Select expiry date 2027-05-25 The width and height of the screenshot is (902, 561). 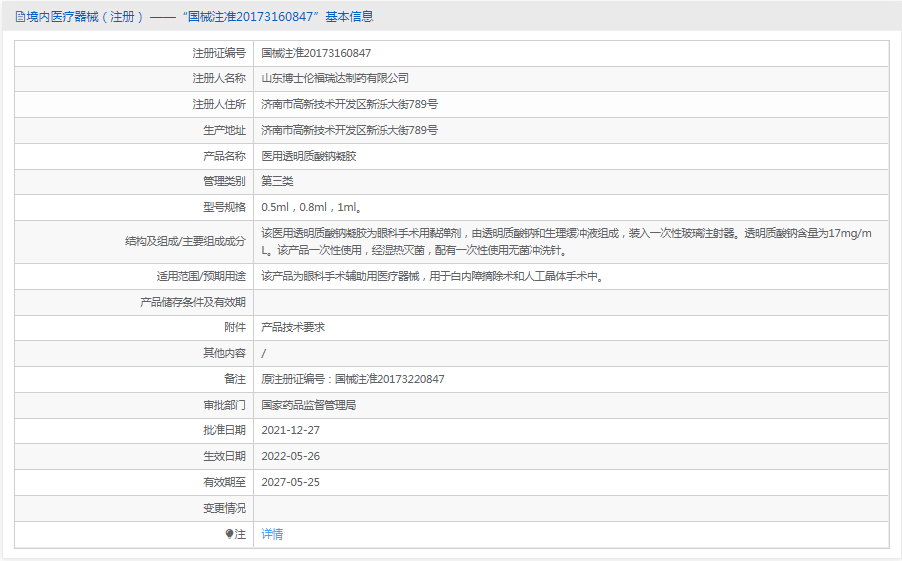click(x=291, y=482)
